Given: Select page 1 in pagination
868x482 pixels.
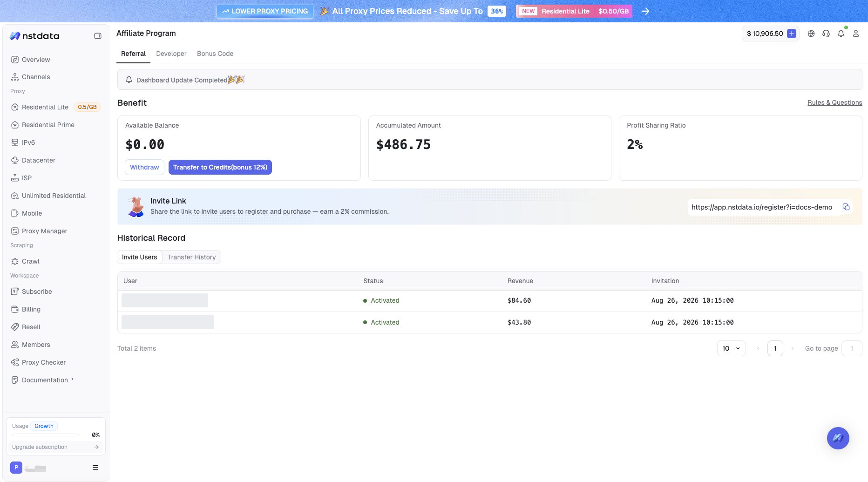Looking at the screenshot, I should point(775,348).
